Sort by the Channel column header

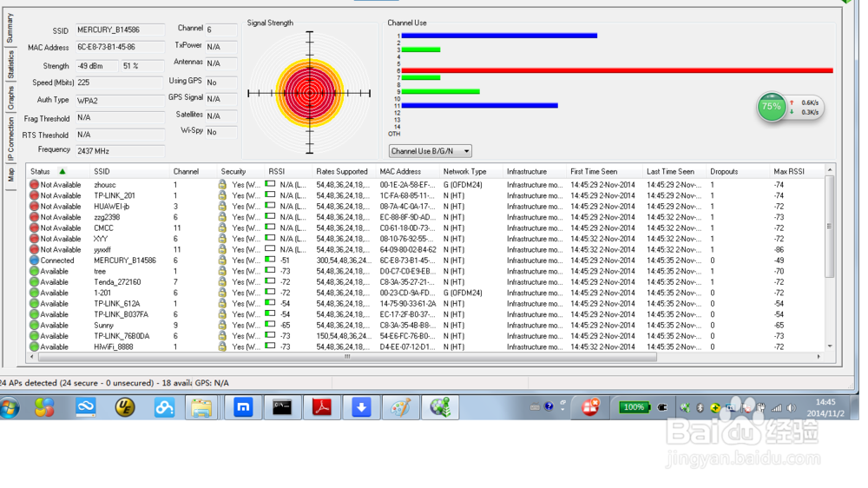pos(193,172)
